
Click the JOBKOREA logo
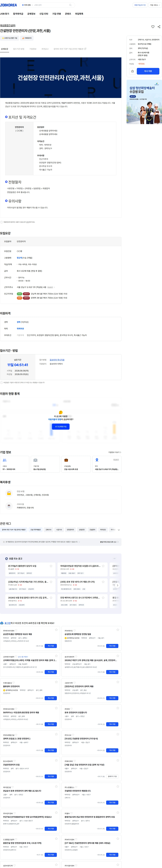coord(8,5)
